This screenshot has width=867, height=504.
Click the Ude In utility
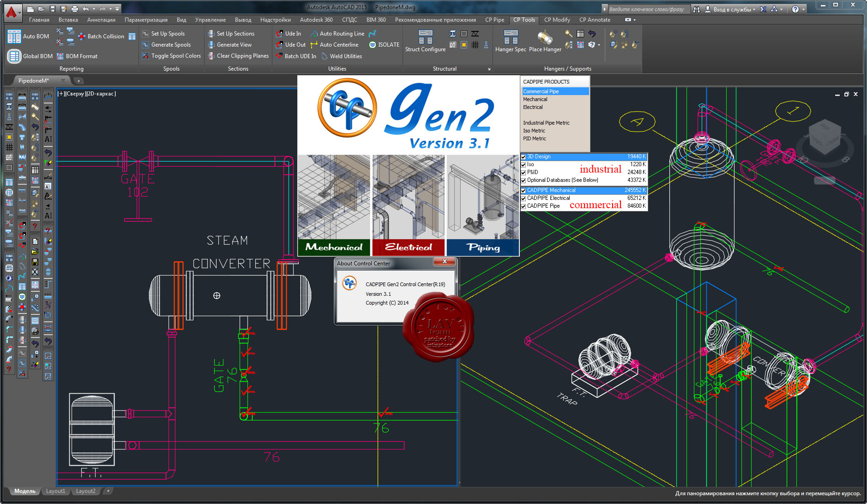288,34
